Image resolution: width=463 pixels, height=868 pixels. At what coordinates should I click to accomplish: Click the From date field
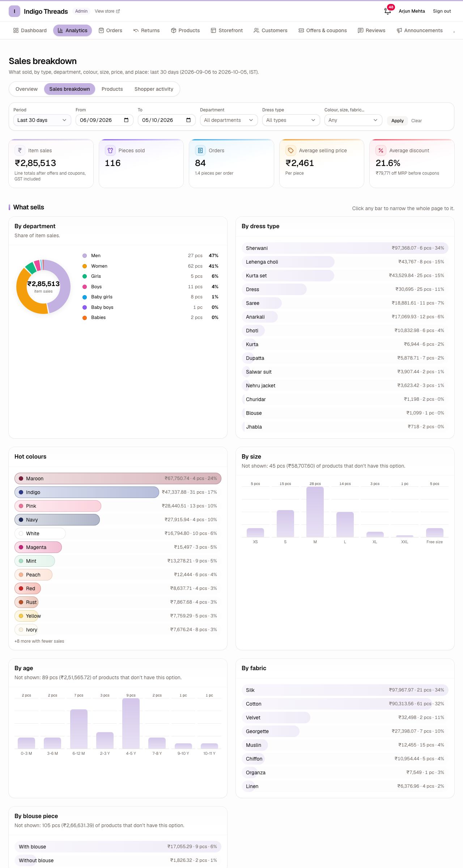[x=105, y=120]
